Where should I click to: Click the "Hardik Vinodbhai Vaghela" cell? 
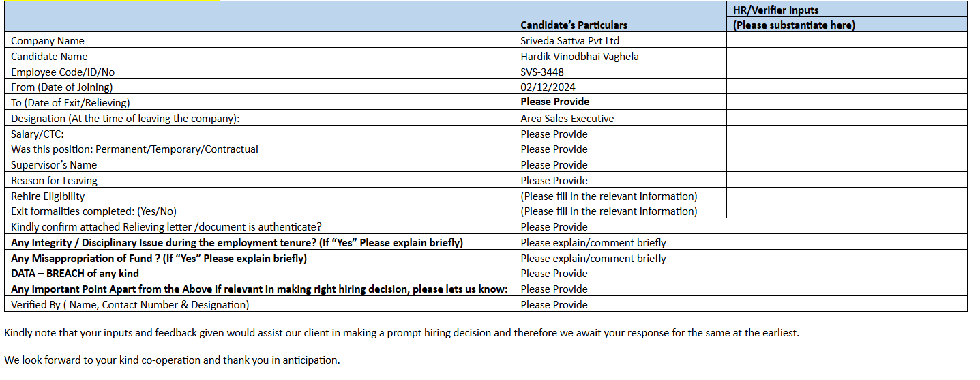580,56
